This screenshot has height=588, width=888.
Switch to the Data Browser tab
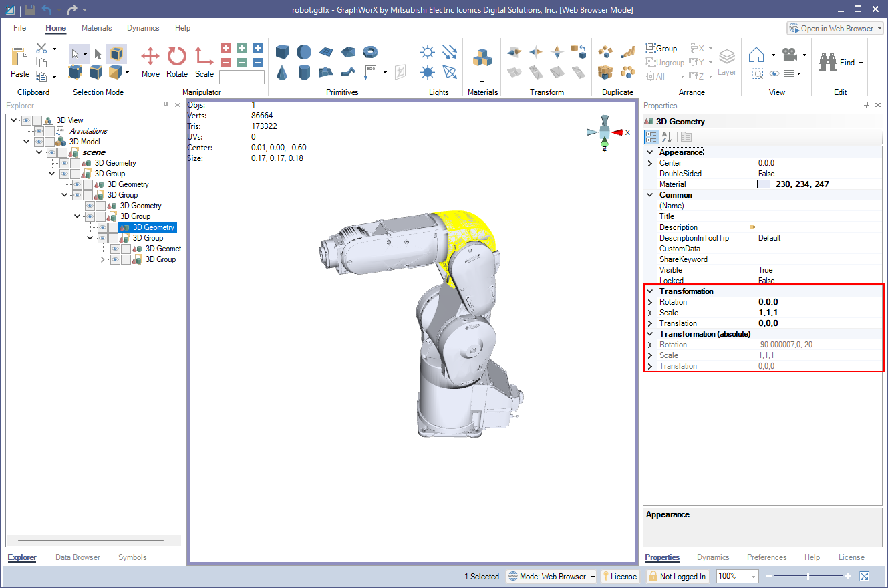coord(78,557)
